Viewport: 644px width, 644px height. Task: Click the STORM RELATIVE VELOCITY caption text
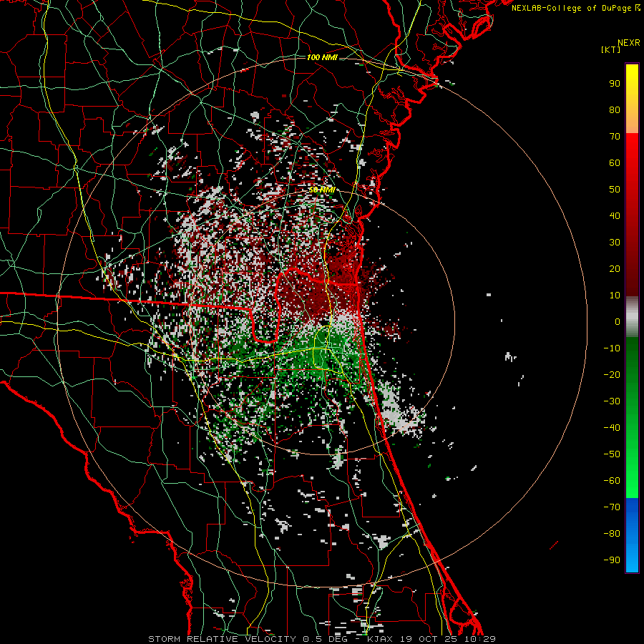[224, 639]
